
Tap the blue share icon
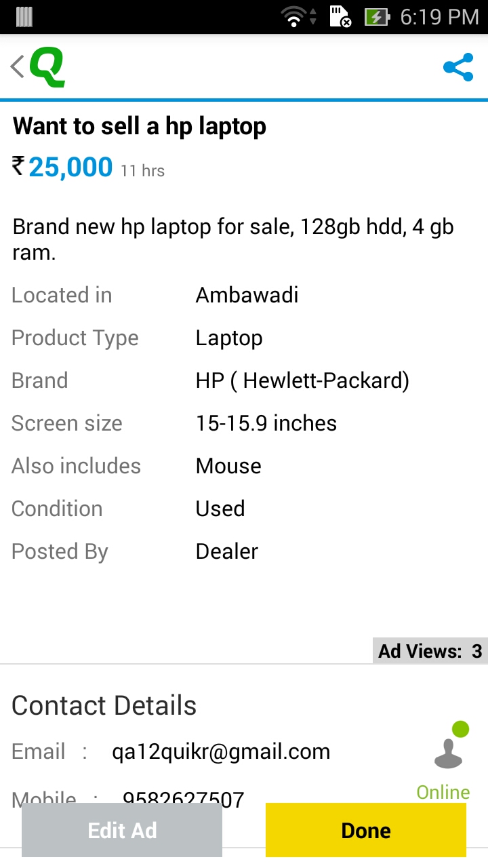coord(458,67)
